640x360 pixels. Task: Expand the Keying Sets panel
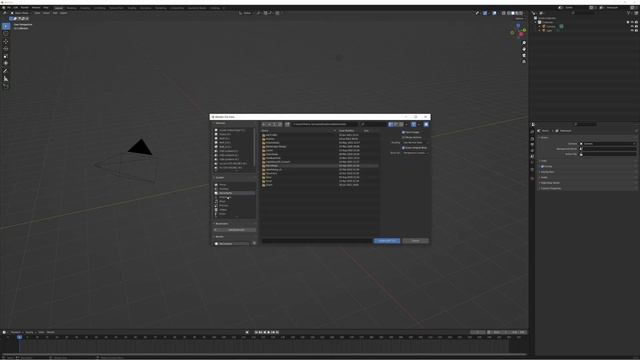pyautogui.click(x=547, y=172)
